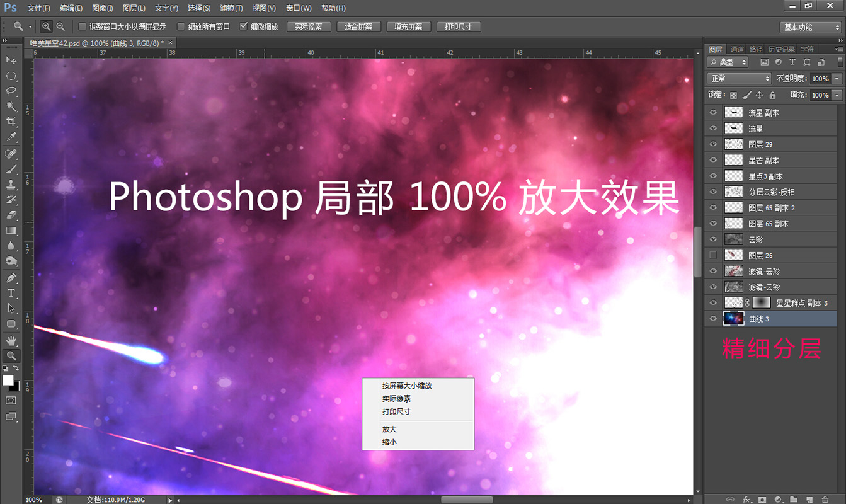The width and height of the screenshot is (846, 504).
Task: Hide the 流星 副本 layer
Action: 713,113
